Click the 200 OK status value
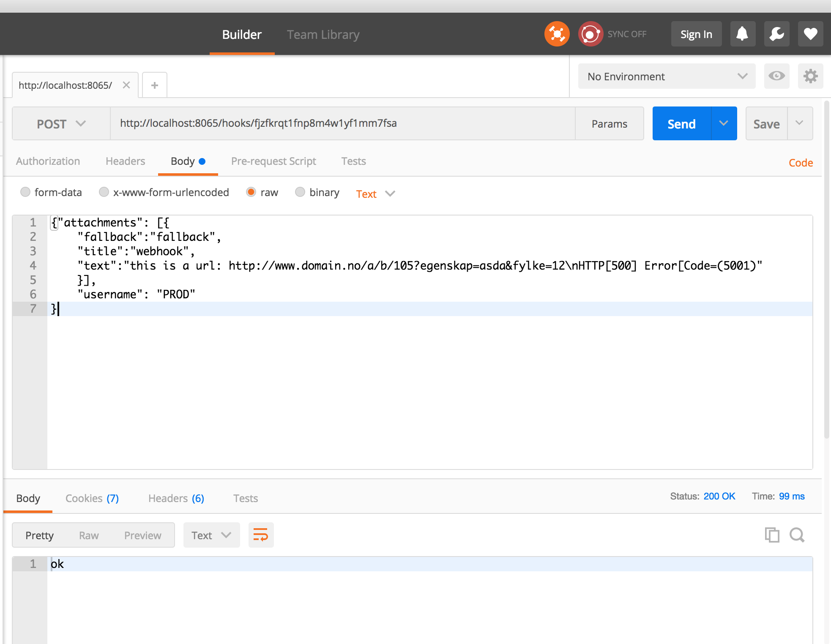Screen dimensions: 831x644 (719, 496)
